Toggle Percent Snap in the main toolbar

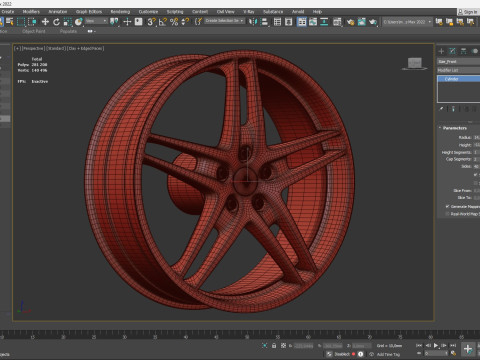pyautogui.click(x=174, y=22)
